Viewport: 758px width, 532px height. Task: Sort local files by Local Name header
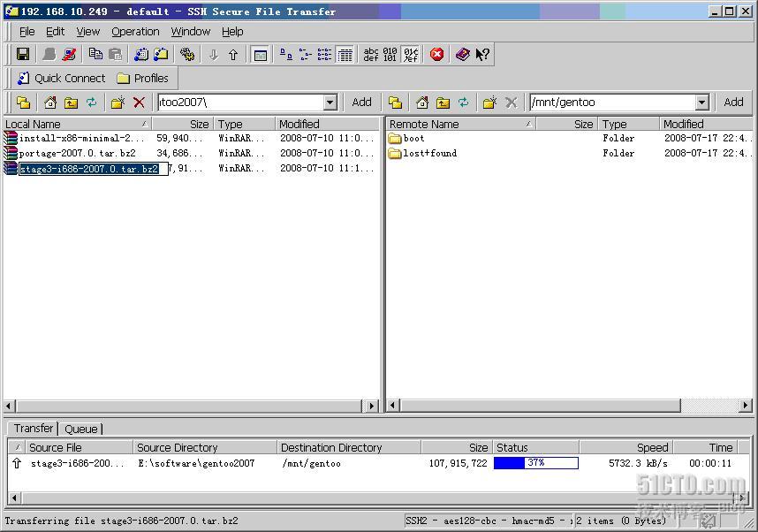77,124
